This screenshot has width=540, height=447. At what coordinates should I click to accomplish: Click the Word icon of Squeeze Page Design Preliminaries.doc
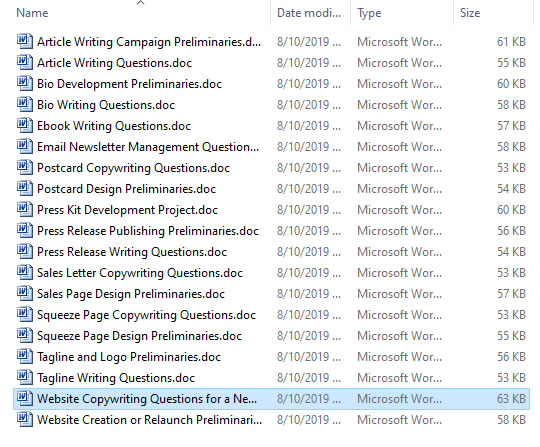(25, 336)
